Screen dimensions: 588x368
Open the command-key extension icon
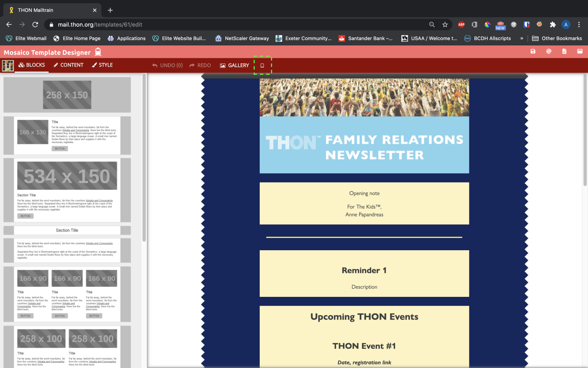point(513,25)
